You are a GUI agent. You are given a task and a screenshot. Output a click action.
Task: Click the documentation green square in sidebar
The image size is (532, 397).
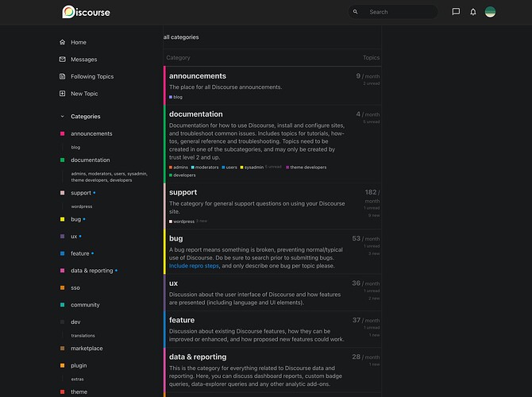(x=63, y=160)
